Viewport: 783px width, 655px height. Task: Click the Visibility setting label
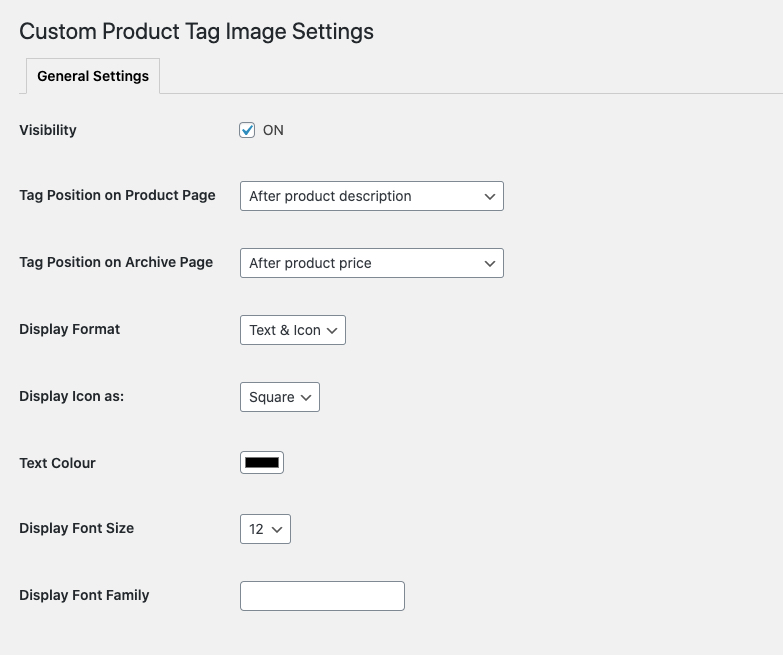[x=48, y=130]
